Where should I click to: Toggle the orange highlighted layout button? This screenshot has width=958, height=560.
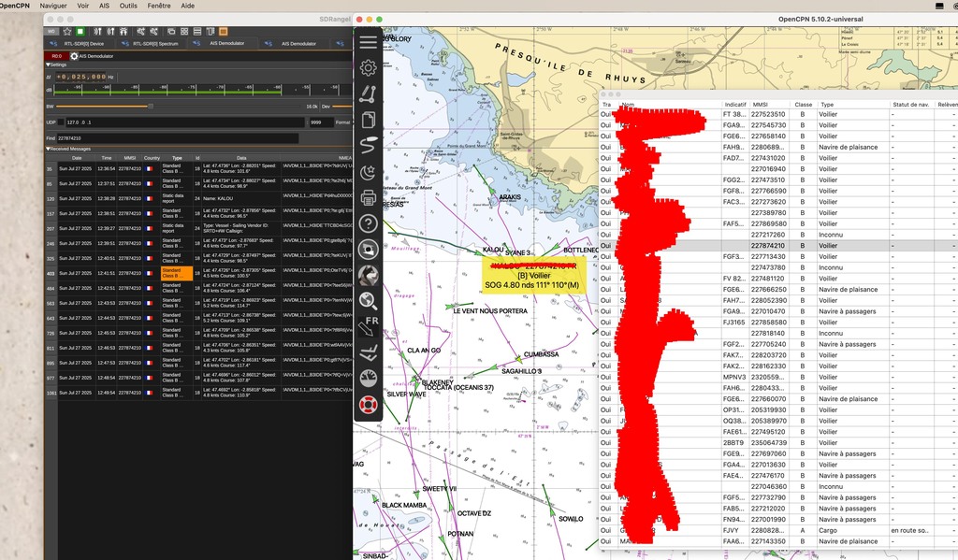(x=223, y=31)
